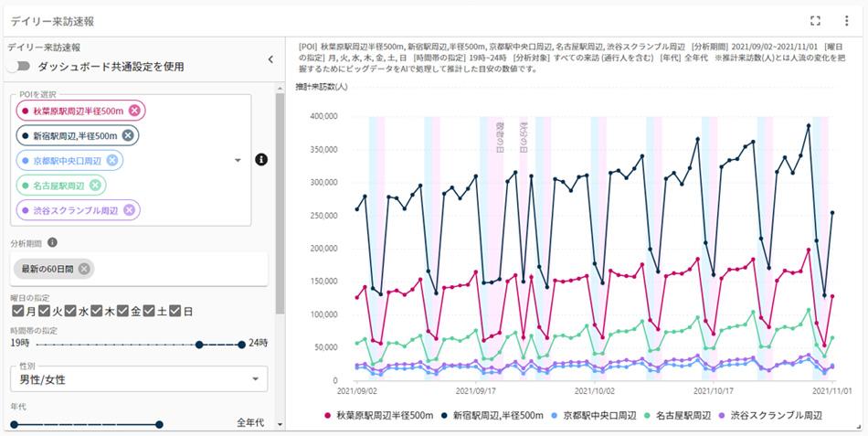Open the three-dot more options menu
Screen dimensions: 868x436
pos(846,20)
